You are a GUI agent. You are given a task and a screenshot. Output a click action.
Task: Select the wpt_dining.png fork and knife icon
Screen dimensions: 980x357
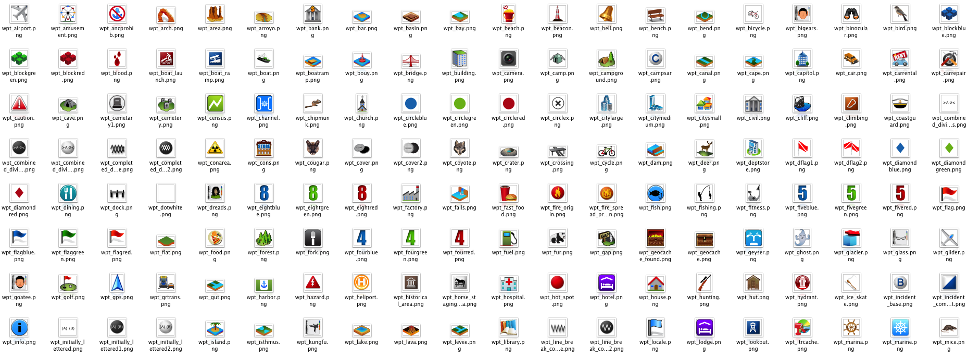coord(68,193)
